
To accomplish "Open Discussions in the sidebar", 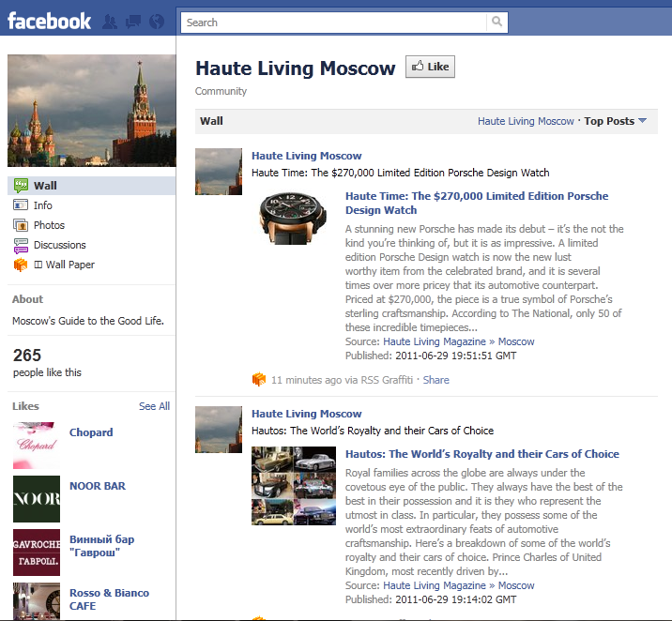I will pyautogui.click(x=59, y=245).
